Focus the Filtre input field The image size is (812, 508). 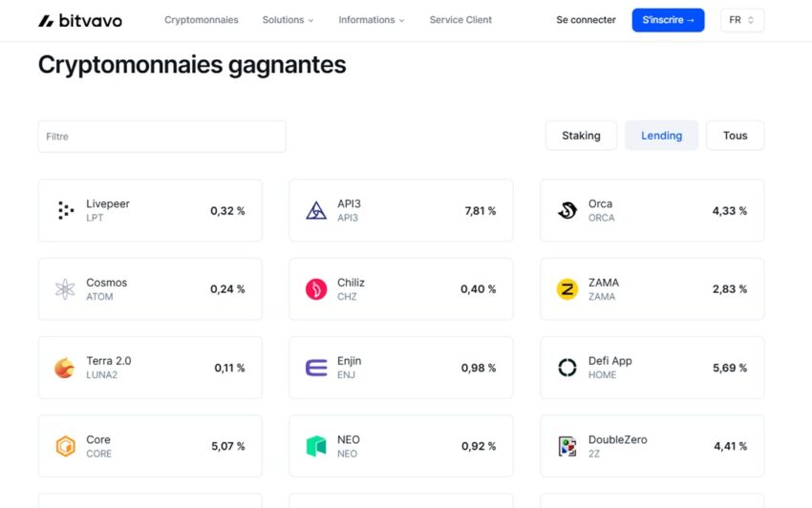[x=162, y=137]
